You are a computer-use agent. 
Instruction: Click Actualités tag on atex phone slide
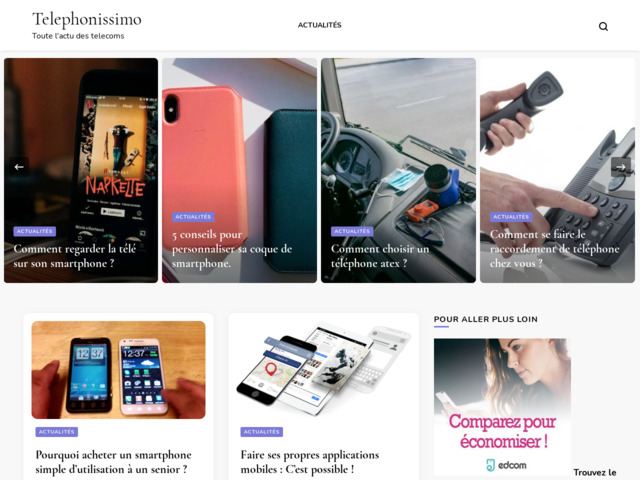(352, 231)
